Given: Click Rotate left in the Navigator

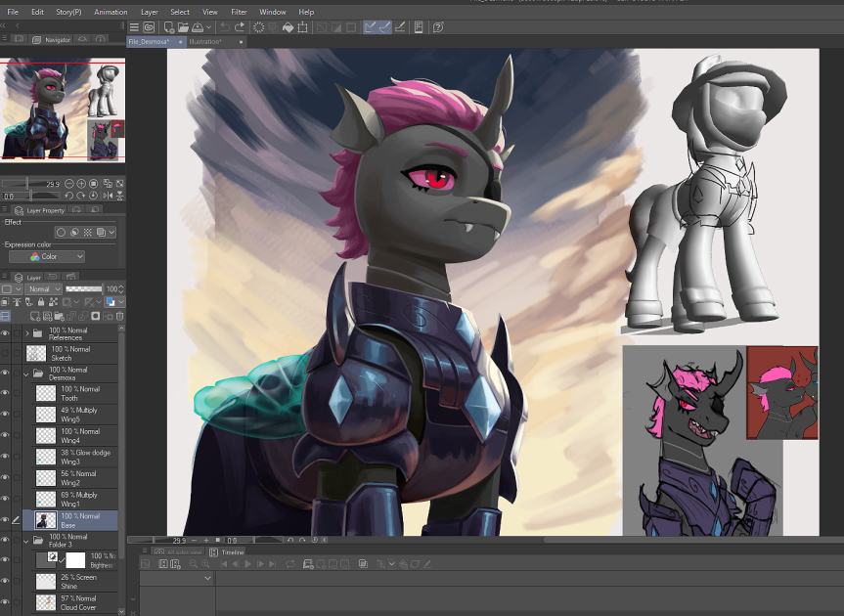Looking at the screenshot, I should pyautogui.click(x=68, y=196).
